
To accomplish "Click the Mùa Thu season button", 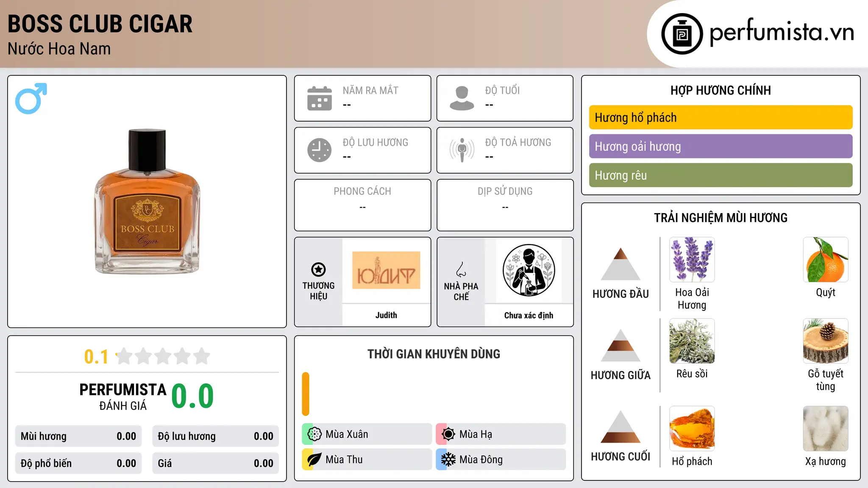I will point(367,460).
